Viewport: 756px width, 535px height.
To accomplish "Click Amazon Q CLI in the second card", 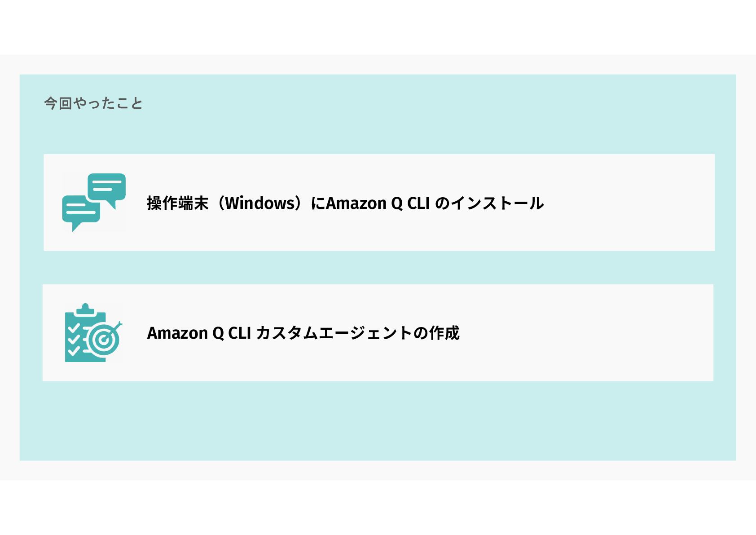I will (x=198, y=333).
